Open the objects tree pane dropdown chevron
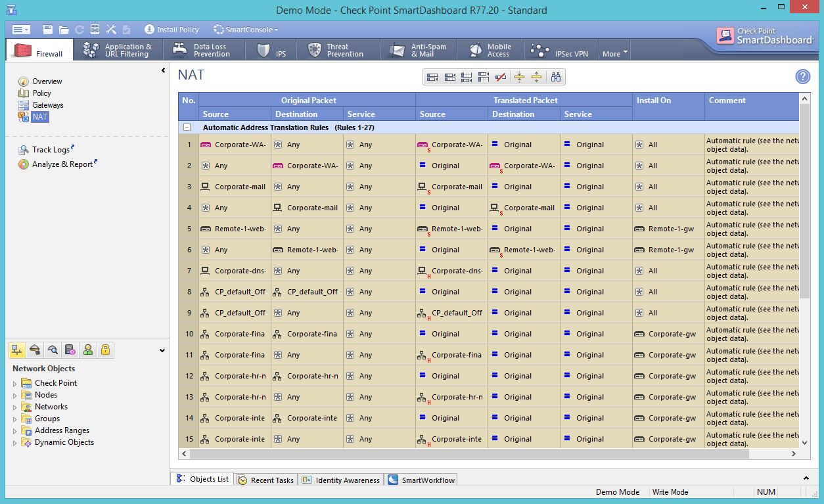The width and height of the screenshot is (824, 504). [162, 350]
